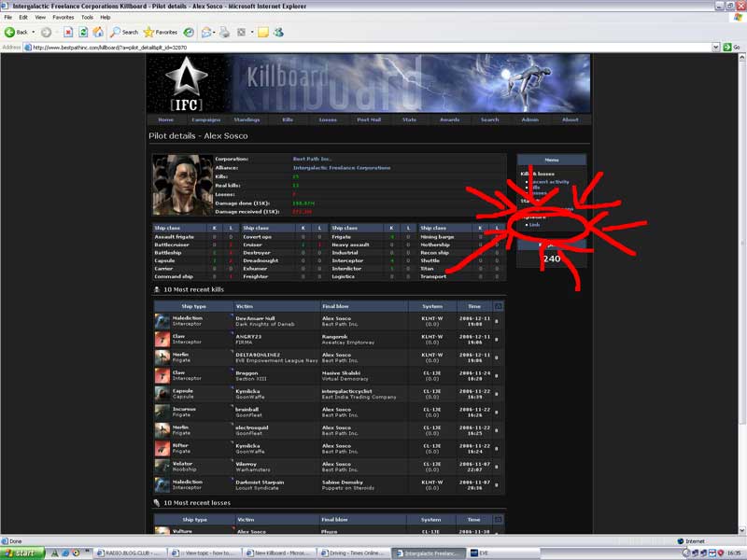Open the Campaigns navigation link

click(206, 119)
